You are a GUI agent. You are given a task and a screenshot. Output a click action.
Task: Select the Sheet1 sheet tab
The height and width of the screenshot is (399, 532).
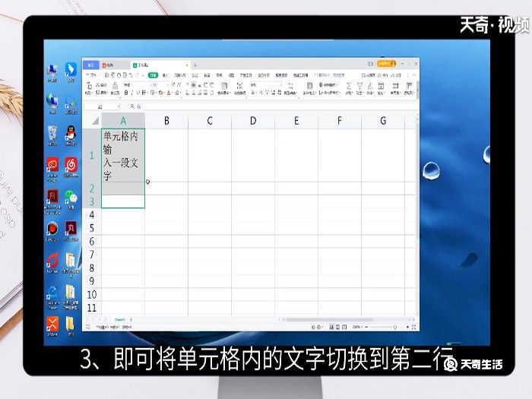pos(119,320)
